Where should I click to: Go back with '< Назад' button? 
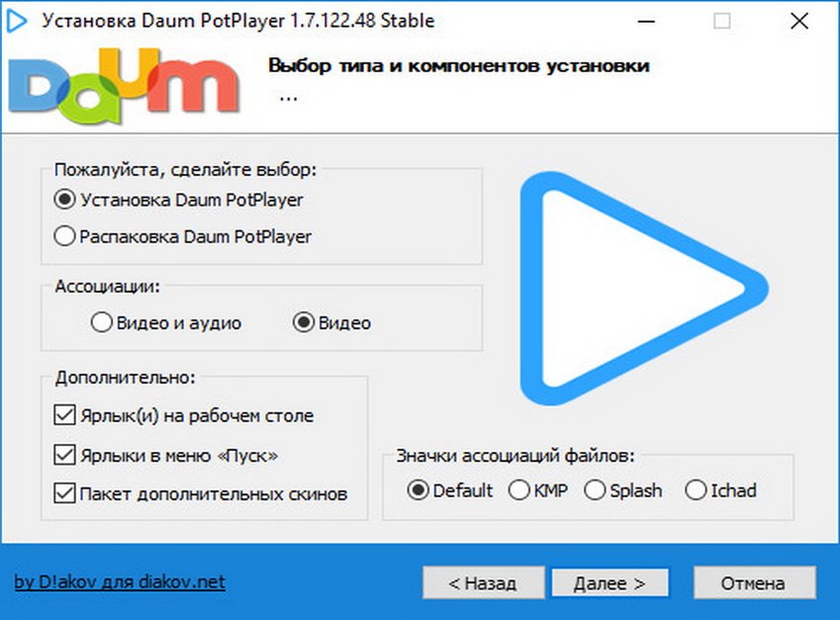click(x=483, y=582)
